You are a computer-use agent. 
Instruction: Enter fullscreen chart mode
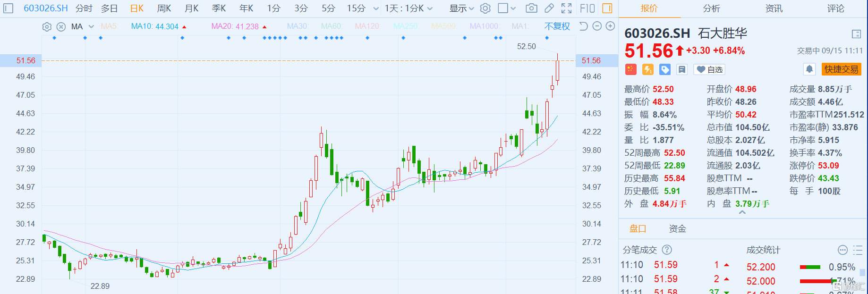click(566, 8)
